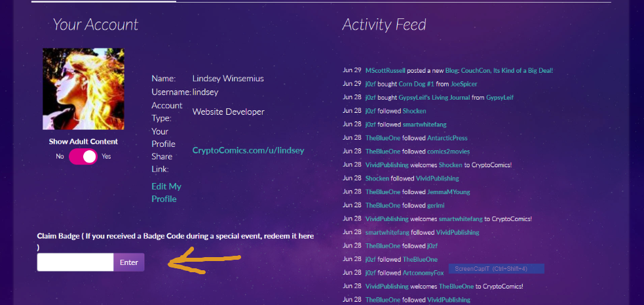The width and height of the screenshot is (644, 305).
Task: Click smartwhitefang in 'smartwhitefang followed VividPublishing' row
Action: [x=387, y=233]
